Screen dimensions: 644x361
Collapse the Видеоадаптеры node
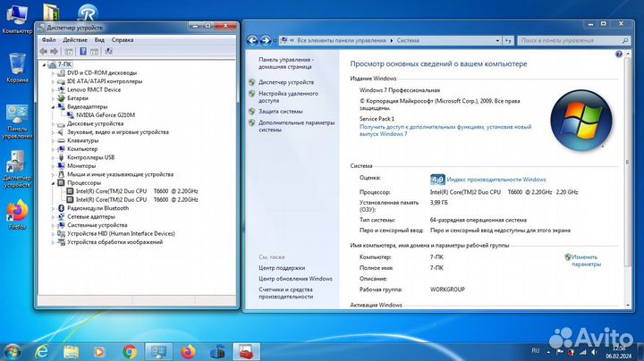coord(53,106)
